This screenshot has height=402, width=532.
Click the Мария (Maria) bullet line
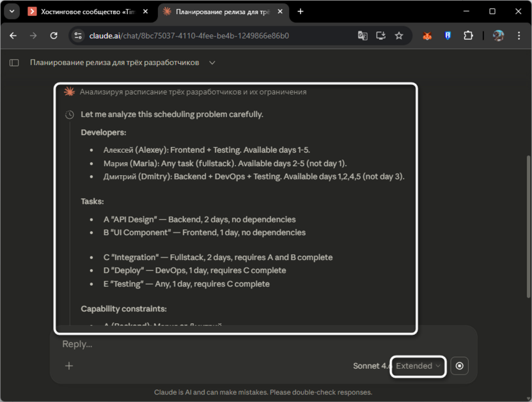[225, 164]
